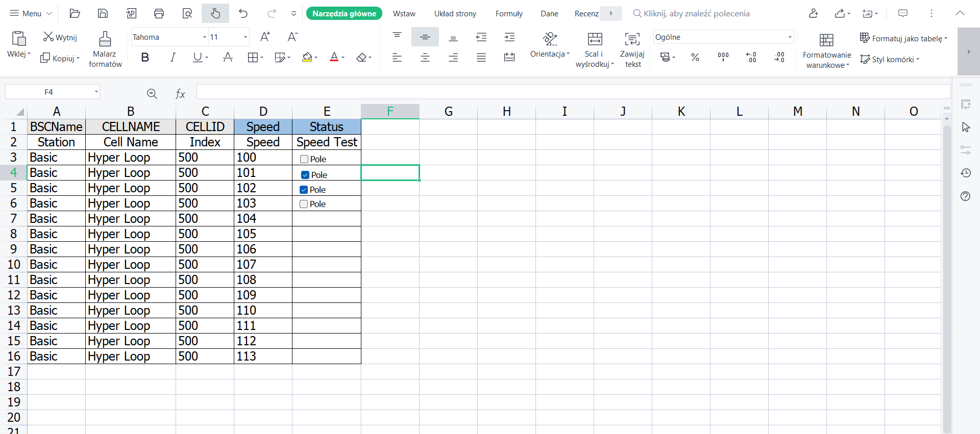Decrease indent of cell text

(481, 37)
